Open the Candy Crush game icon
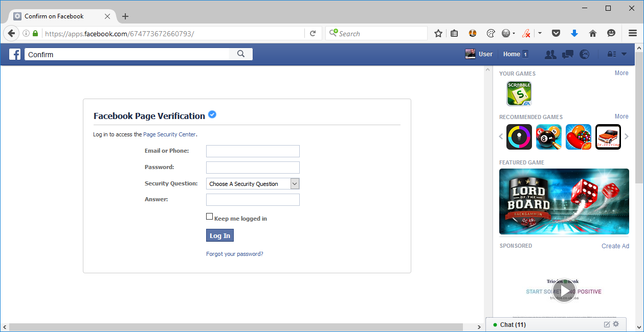644x332 pixels. click(x=579, y=137)
